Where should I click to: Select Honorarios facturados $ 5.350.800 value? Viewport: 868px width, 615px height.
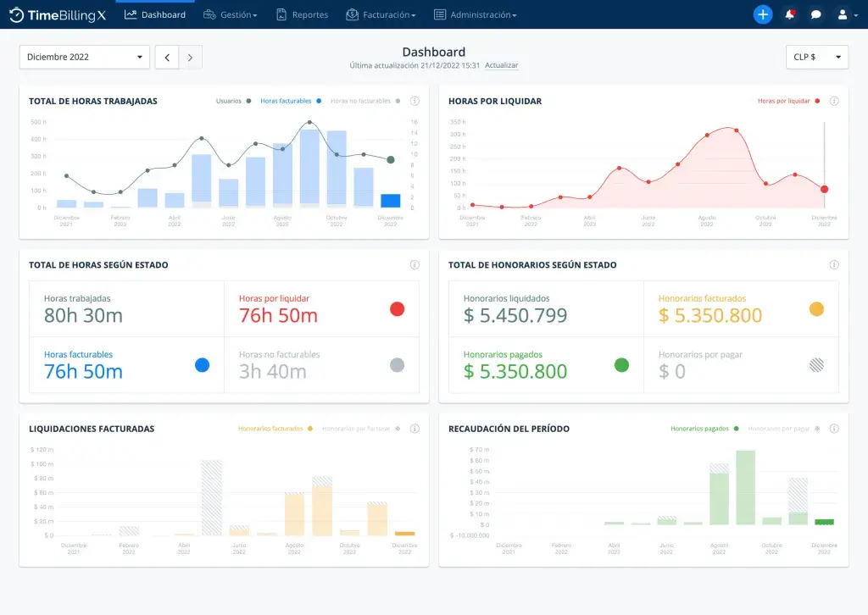tap(710, 315)
